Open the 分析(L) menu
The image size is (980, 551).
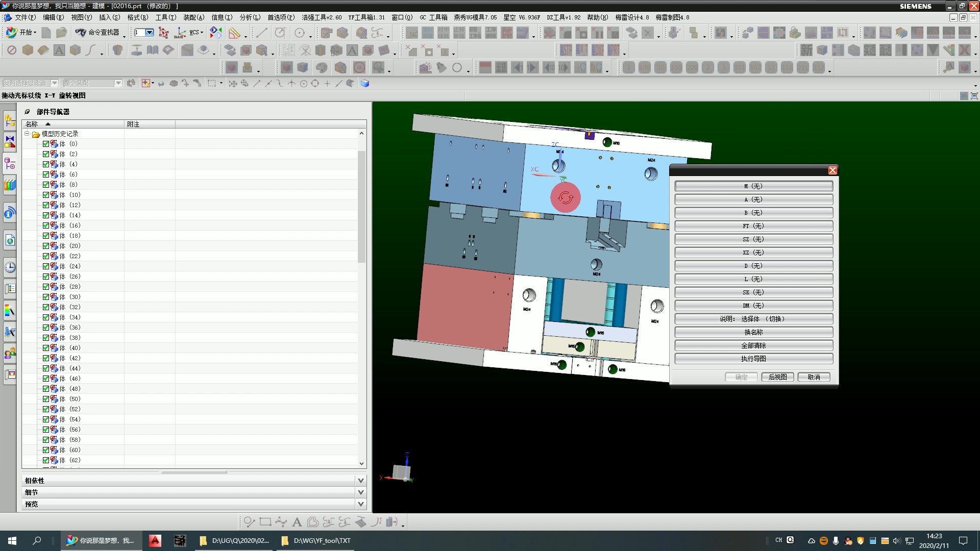coord(250,17)
